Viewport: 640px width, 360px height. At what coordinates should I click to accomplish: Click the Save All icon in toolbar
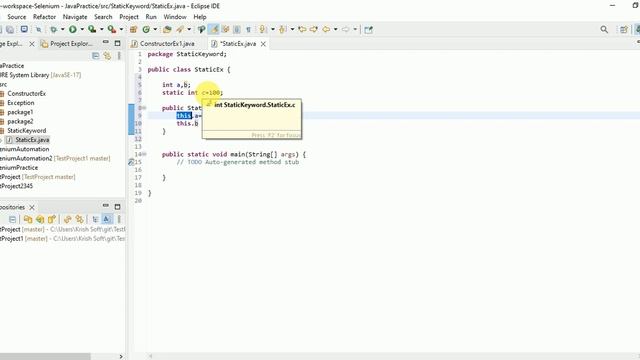(10, 29)
